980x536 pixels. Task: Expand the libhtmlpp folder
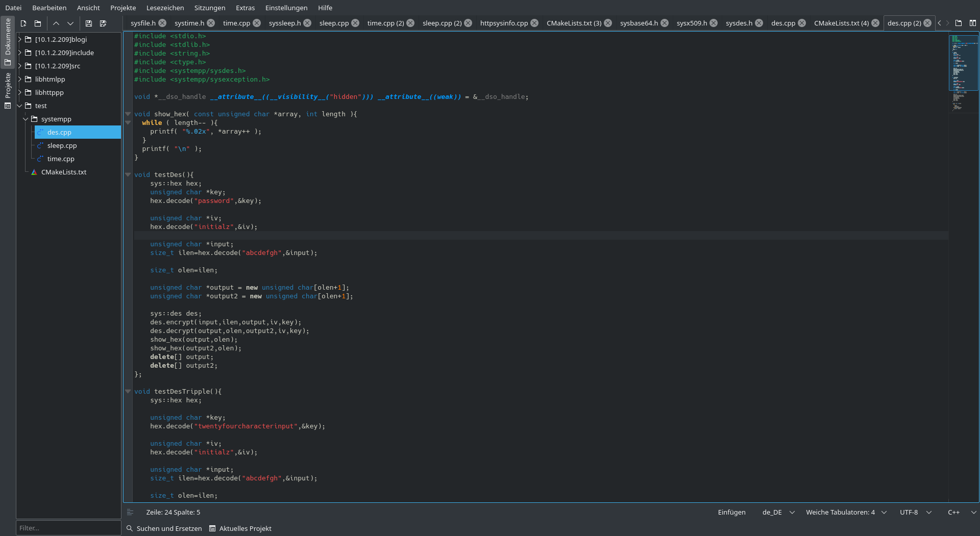(x=20, y=79)
